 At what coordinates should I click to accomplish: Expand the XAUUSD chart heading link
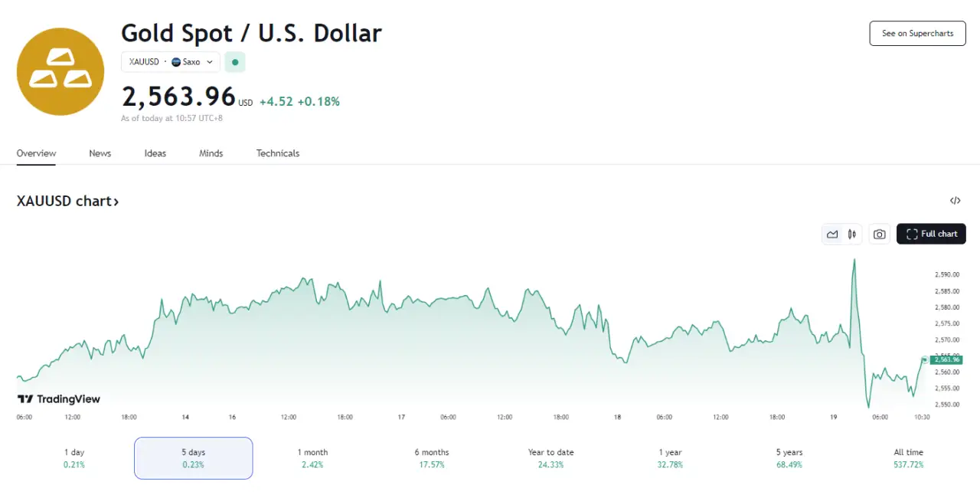[67, 202]
